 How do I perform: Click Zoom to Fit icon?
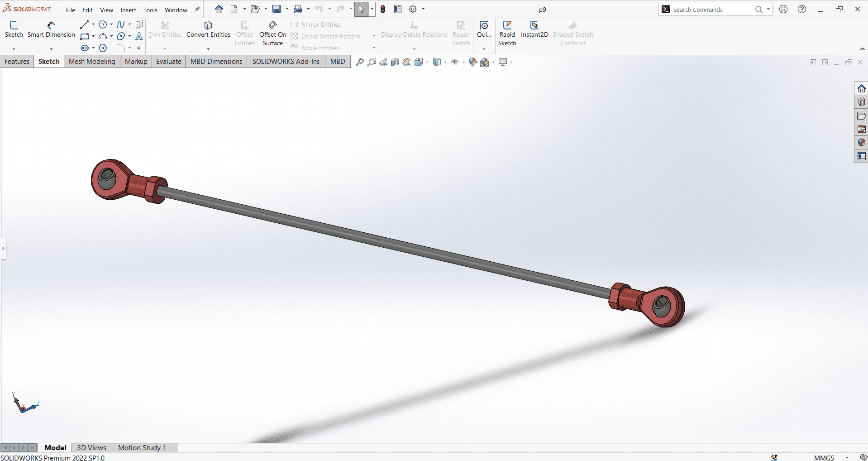tap(360, 62)
